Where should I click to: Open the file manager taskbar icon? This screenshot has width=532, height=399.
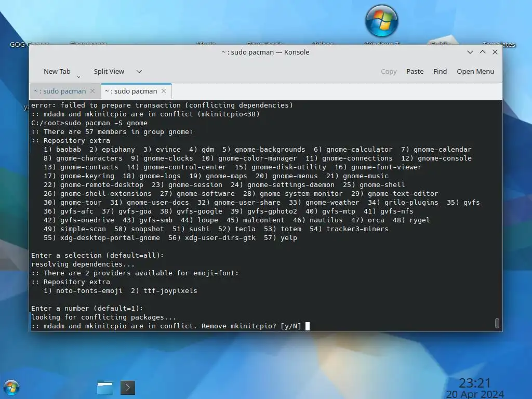tap(105, 388)
